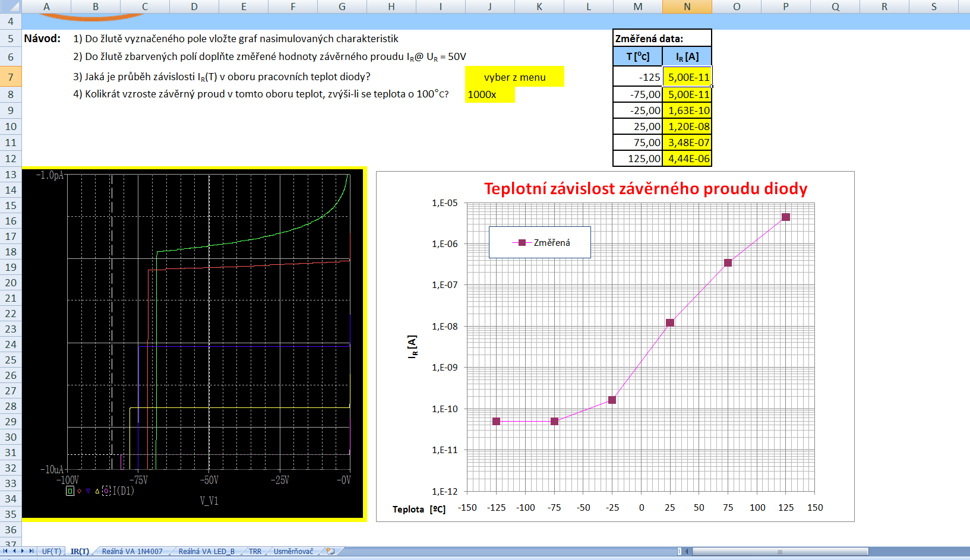The image size is (970, 560).
Task: Click the cell with value 4,44E-06
Action: coord(687,159)
